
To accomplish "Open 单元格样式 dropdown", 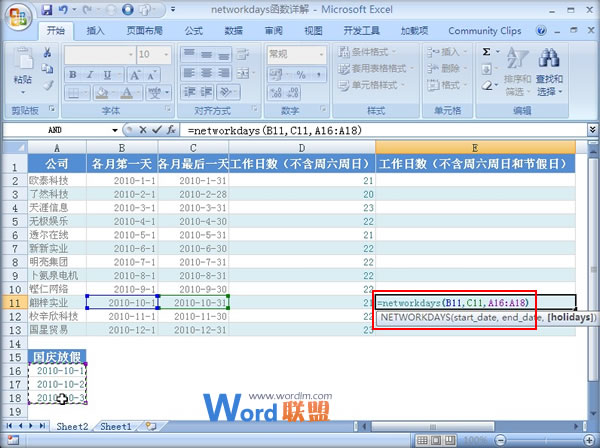I will [x=371, y=85].
